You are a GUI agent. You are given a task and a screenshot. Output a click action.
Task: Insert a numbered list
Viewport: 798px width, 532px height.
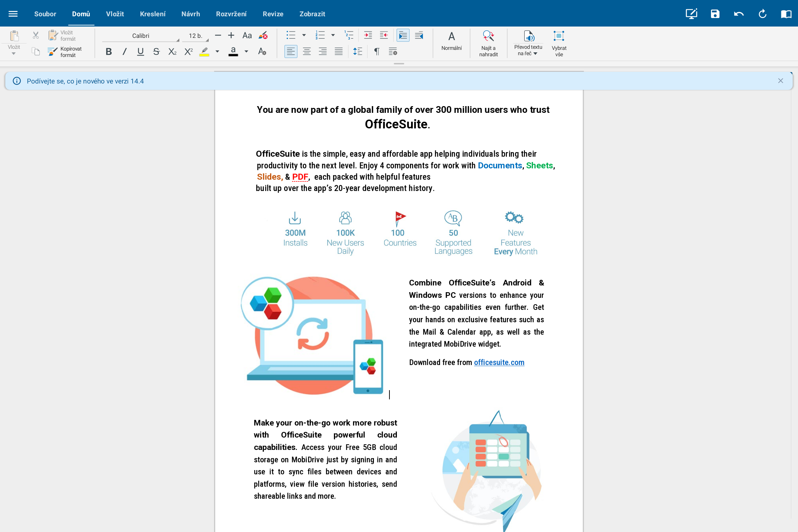(320, 35)
